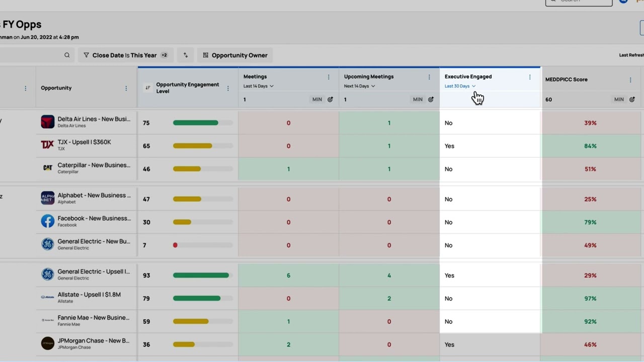Image resolution: width=644 pixels, height=362 pixels.
Task: Click target icon in MEDDPICC Score header
Action: 632,100
